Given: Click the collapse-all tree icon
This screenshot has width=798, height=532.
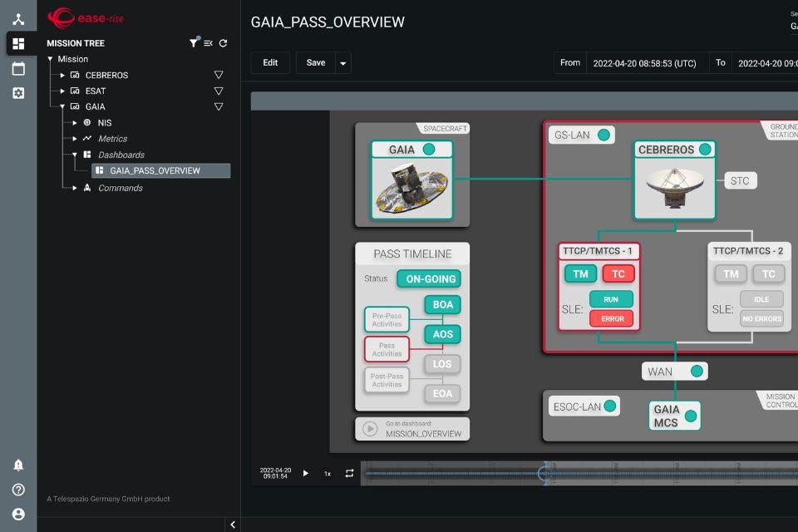Looking at the screenshot, I should [208, 43].
